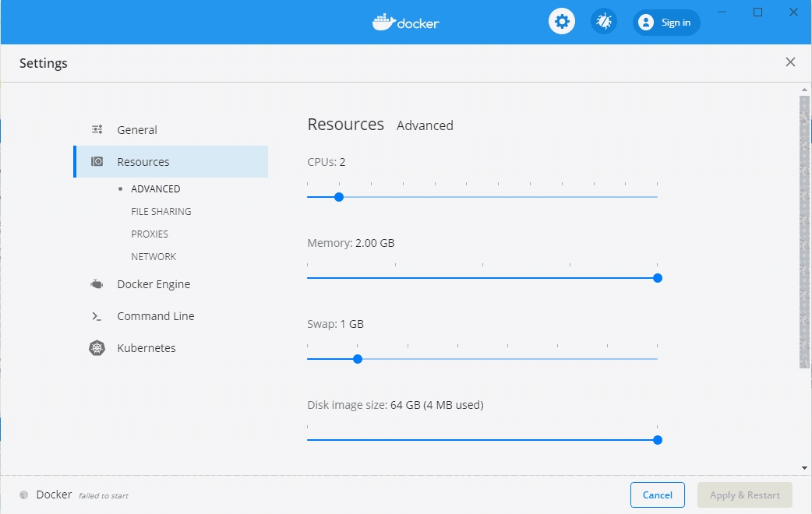This screenshot has height=514, width=812.
Task: Close the Settings dialog with the X
Action: pos(790,62)
